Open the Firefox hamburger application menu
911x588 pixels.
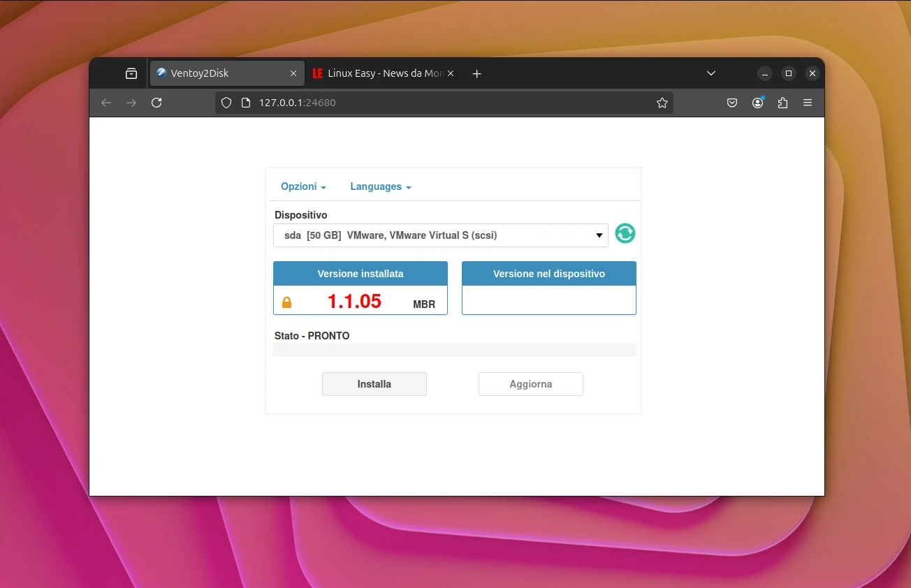coord(808,103)
